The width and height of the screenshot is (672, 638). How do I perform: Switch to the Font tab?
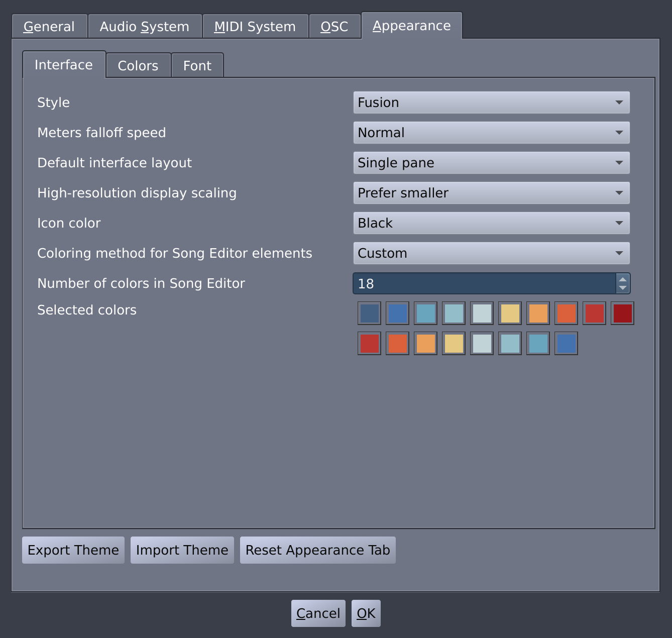(x=197, y=65)
